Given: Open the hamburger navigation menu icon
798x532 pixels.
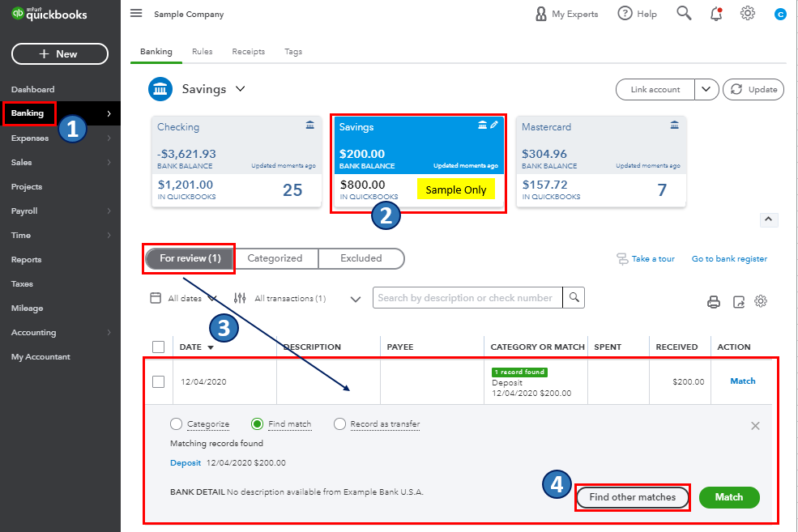Looking at the screenshot, I should click(136, 14).
